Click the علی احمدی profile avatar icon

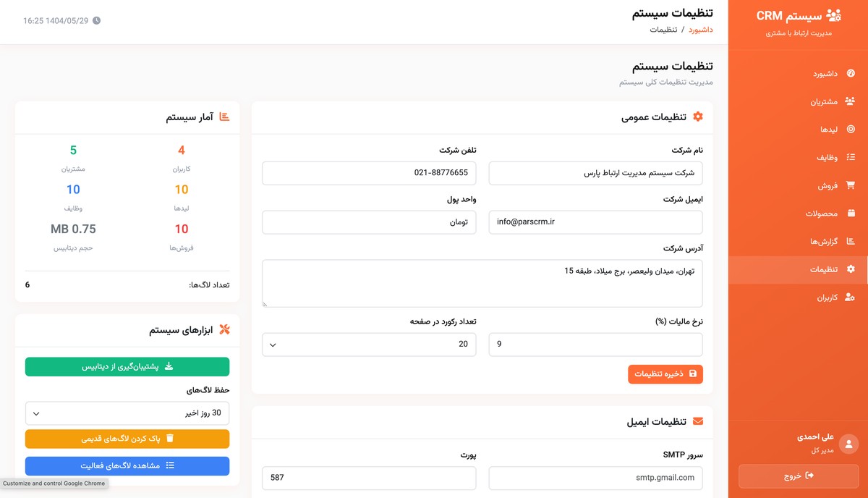(849, 443)
